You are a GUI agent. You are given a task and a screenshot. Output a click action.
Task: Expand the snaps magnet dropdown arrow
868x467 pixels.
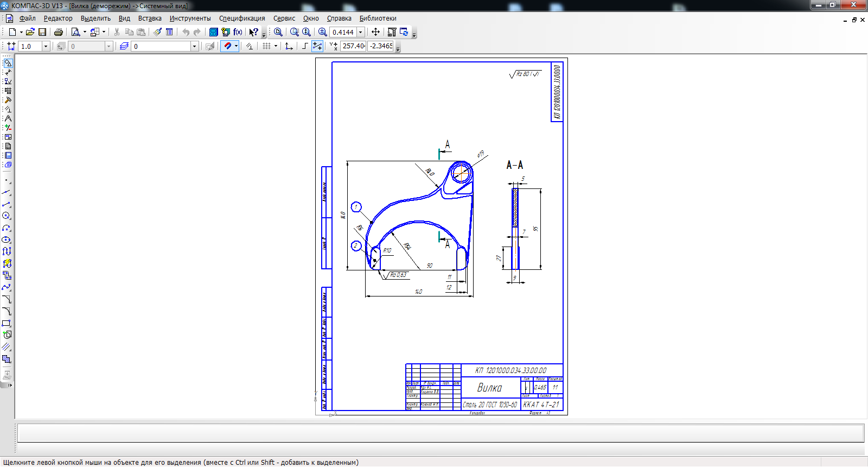coord(236,46)
